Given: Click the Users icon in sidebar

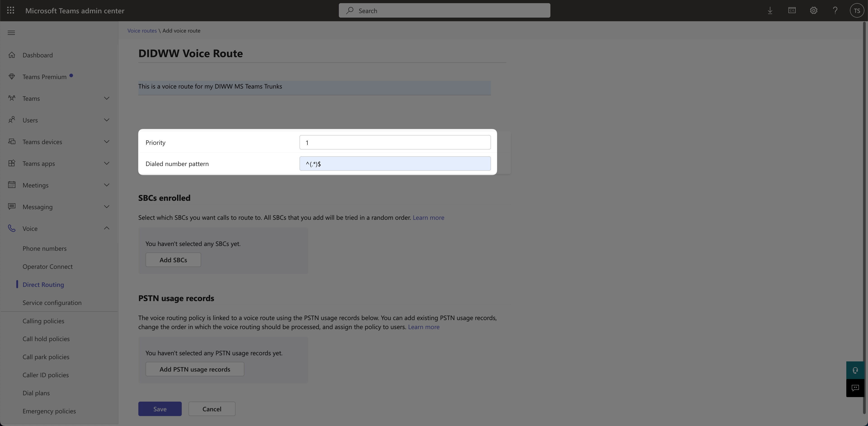Looking at the screenshot, I should (x=12, y=120).
